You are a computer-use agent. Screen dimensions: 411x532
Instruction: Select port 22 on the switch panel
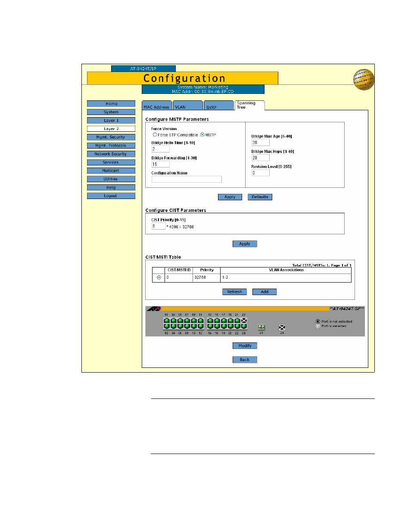(x=237, y=326)
